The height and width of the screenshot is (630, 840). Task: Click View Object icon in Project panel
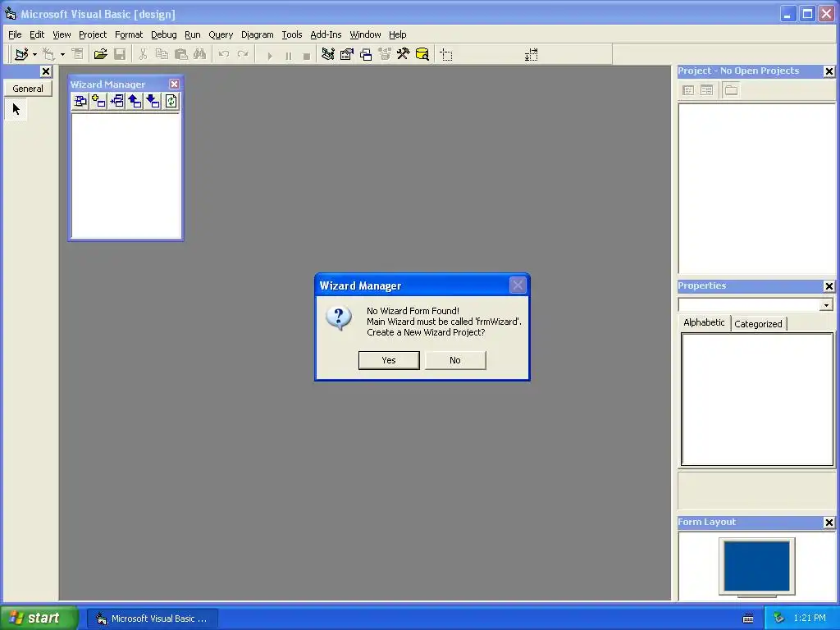click(706, 90)
